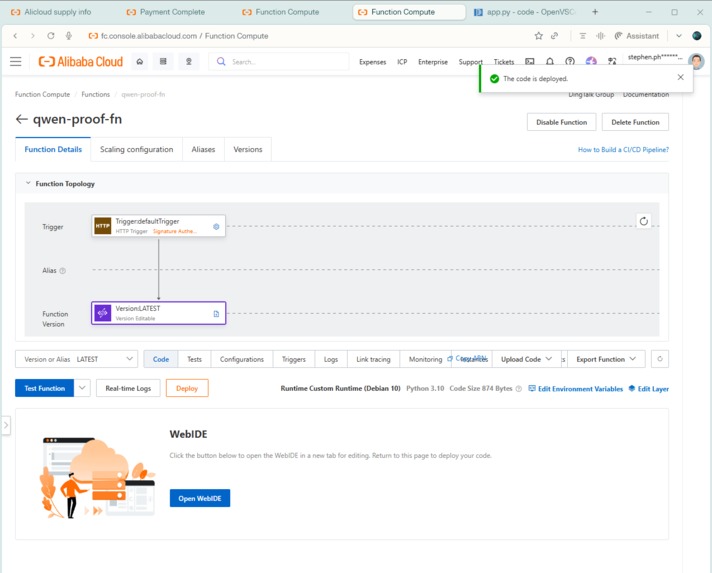Open the Triggers tab
This screenshot has width=712, height=573.
294,359
